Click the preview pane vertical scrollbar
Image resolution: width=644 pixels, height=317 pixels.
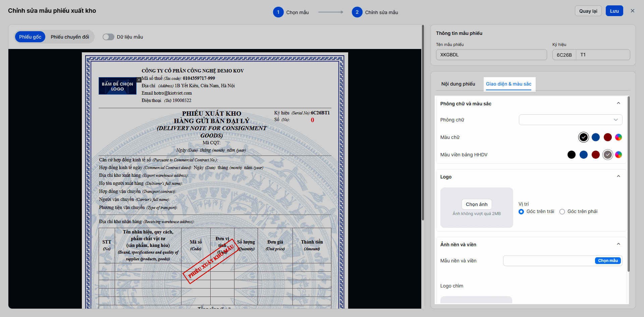[x=423, y=122]
